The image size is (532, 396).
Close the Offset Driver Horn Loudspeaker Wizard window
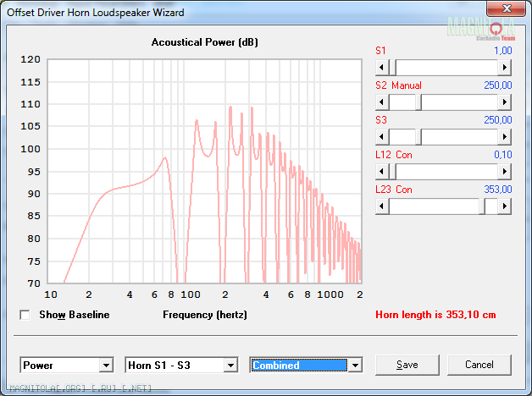click(507, 8)
